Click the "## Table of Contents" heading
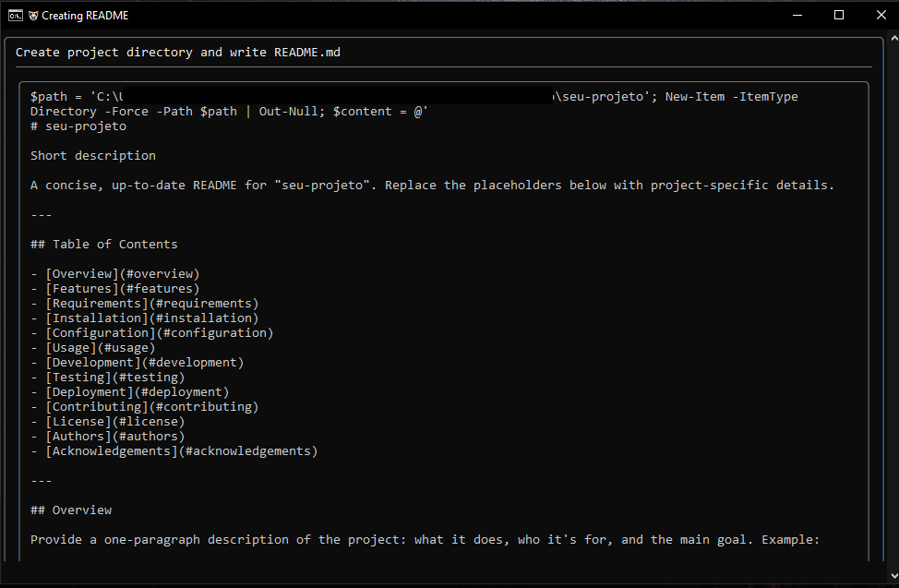The image size is (899, 588). (104, 245)
